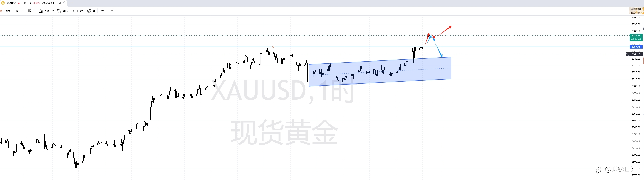Viewport: 644px width, 180px height.
Task: Select the blue parallel channel drawing
Action: point(380,72)
